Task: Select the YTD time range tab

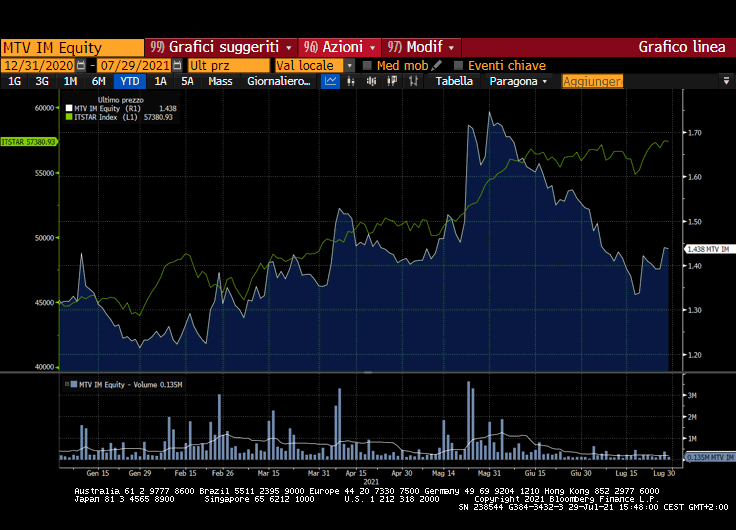Action: pos(129,82)
